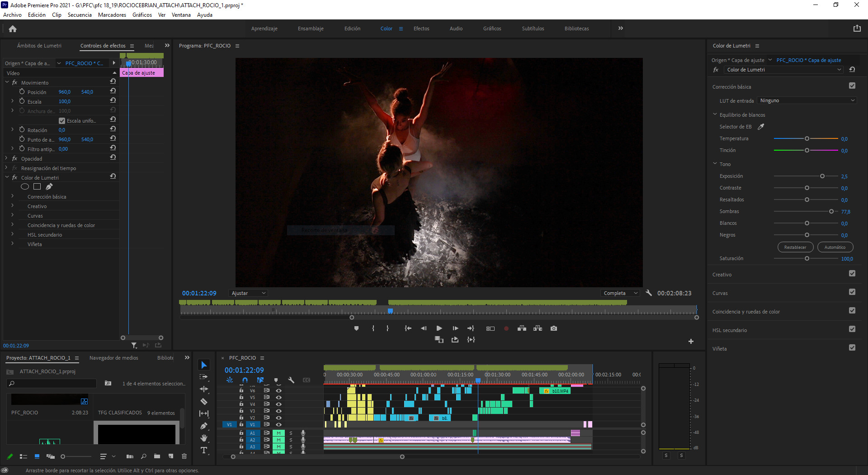Open LUT de entrada dropdown
The image size is (868, 475).
tap(807, 100)
